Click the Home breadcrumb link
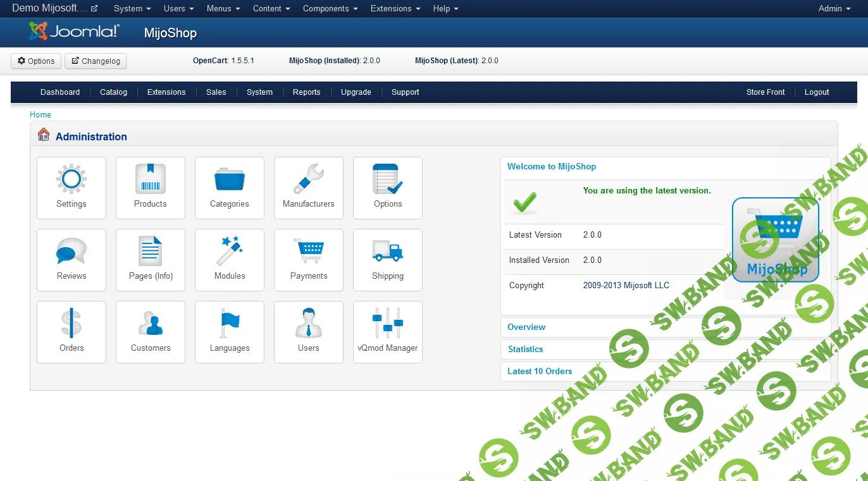 click(40, 114)
